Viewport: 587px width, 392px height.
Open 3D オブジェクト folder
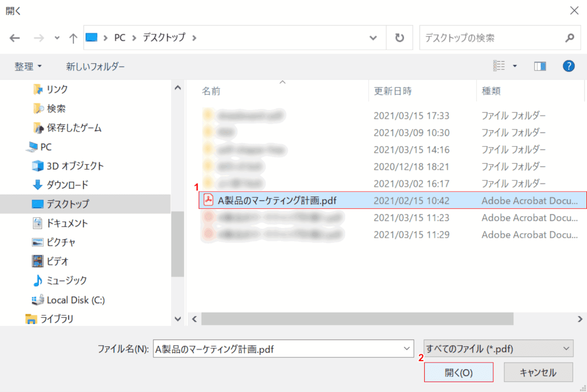[68, 166]
